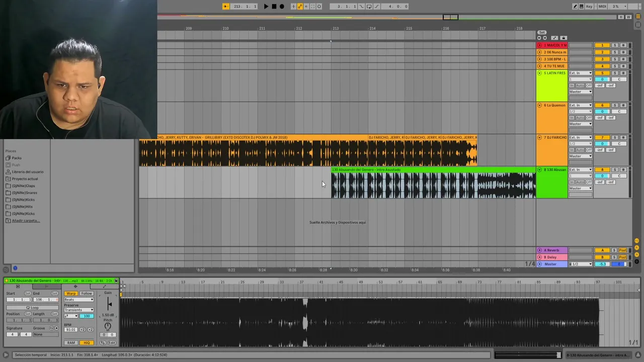This screenshot has height=362, width=644.
Task: Open Proyecto actual in browser
Action: point(25,179)
